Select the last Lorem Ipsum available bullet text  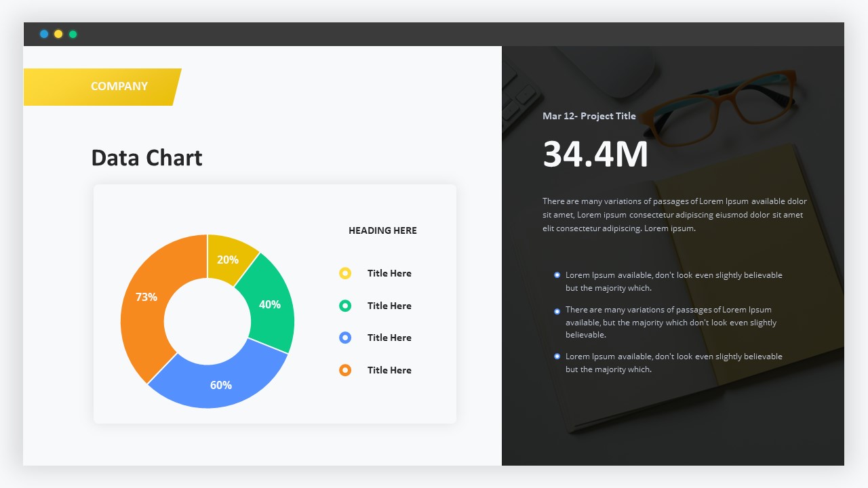pyautogui.click(x=674, y=363)
